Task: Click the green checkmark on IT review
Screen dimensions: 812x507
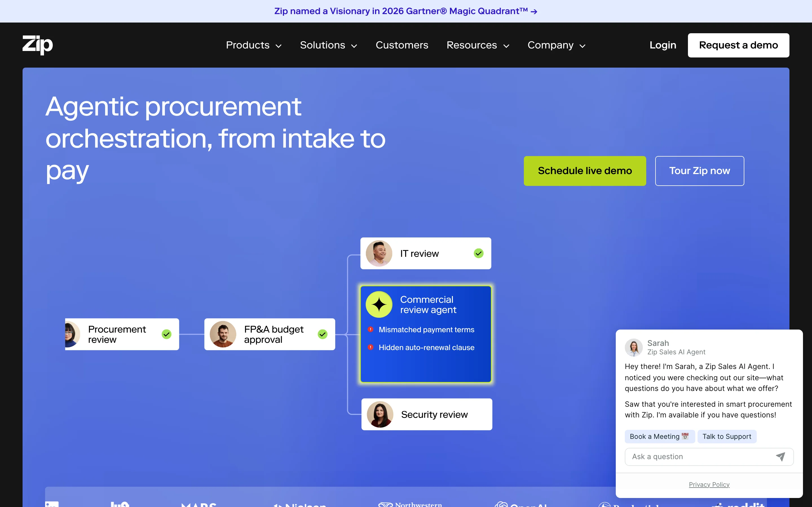Action: [x=478, y=253]
